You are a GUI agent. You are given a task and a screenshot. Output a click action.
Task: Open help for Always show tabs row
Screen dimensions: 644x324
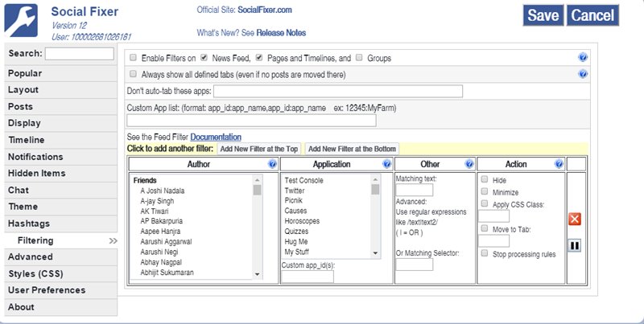(x=582, y=74)
